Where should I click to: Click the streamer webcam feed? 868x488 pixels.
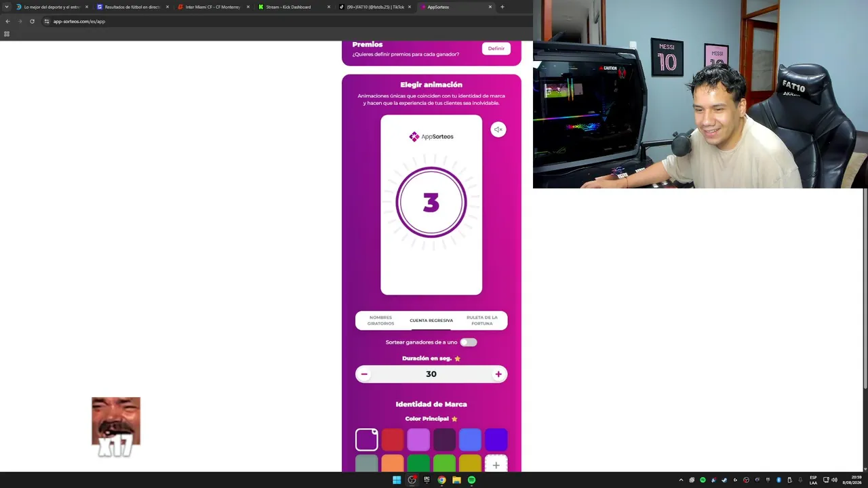click(701, 94)
